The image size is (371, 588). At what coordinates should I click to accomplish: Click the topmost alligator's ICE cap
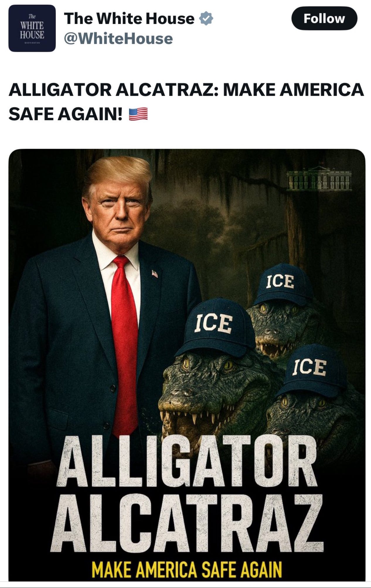(x=282, y=284)
